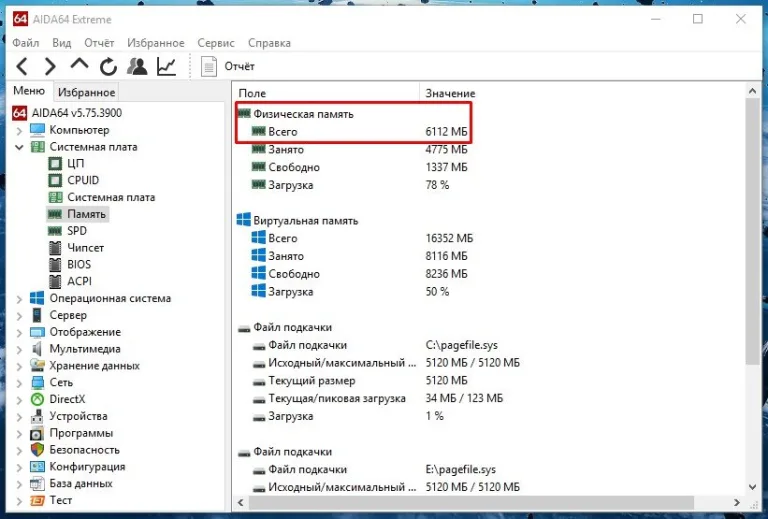Expand the DirectX node
This screenshot has height=519, width=768.
(x=19, y=400)
